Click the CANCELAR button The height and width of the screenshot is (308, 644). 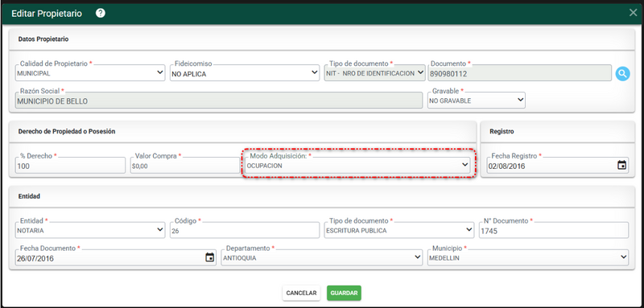(301, 294)
